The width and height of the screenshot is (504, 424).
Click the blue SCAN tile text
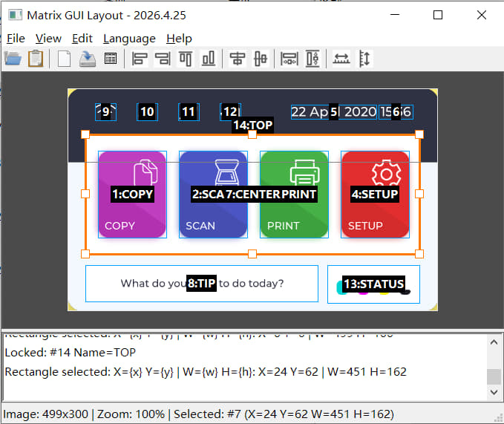pos(200,226)
